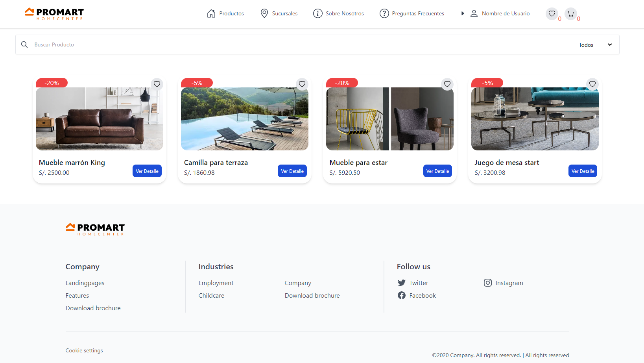Click the user profile icon
This screenshot has height=363, width=644.
click(x=474, y=13)
